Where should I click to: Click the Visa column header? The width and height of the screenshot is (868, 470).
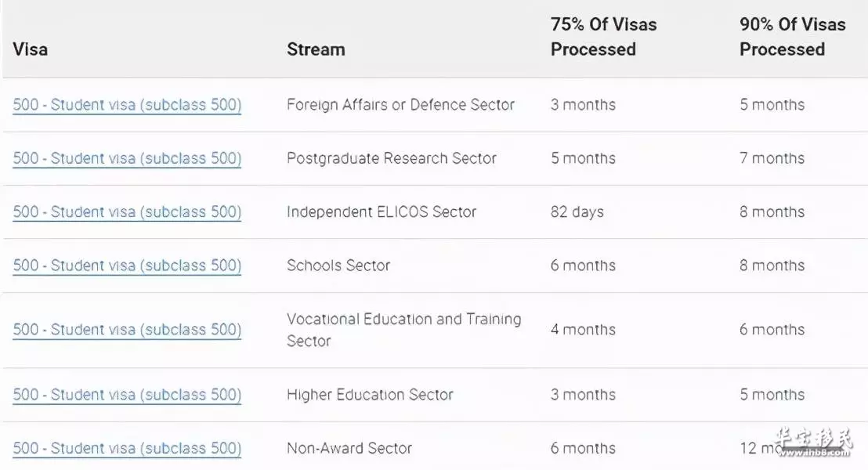[31, 49]
